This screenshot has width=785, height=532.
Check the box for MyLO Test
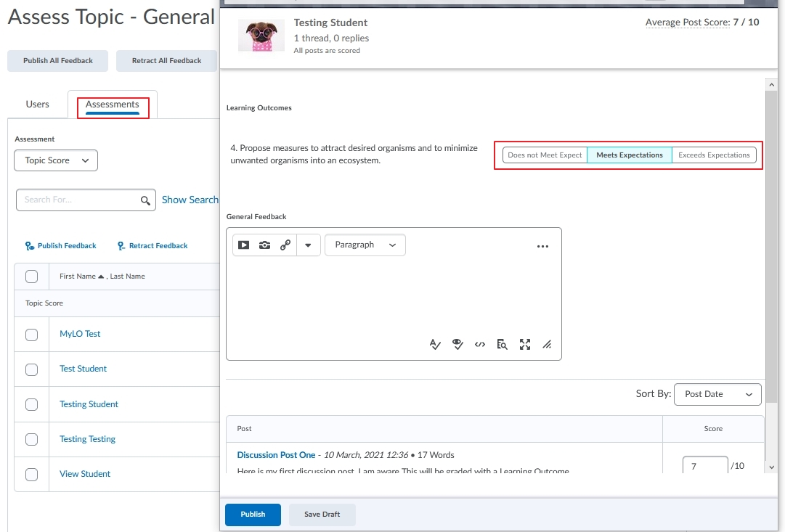tap(31, 335)
